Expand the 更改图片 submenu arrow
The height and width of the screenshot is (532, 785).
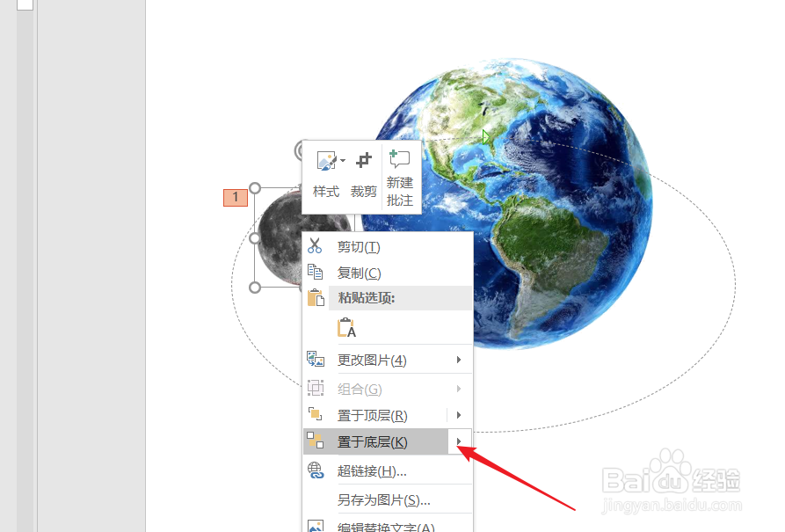click(459, 360)
